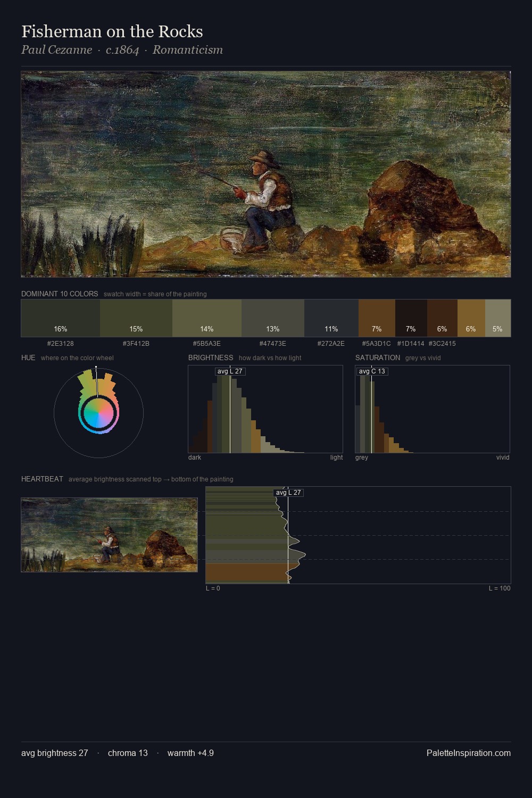Image resolution: width=532 pixels, height=798 pixels.
Task: Click the hex code #3F412B text
Action: click(x=136, y=344)
